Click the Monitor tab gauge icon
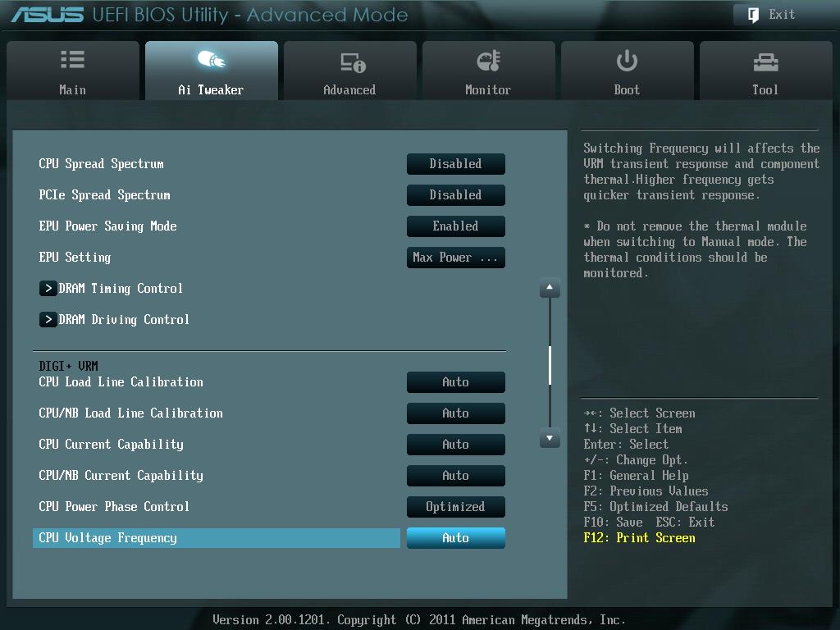 pos(489,61)
